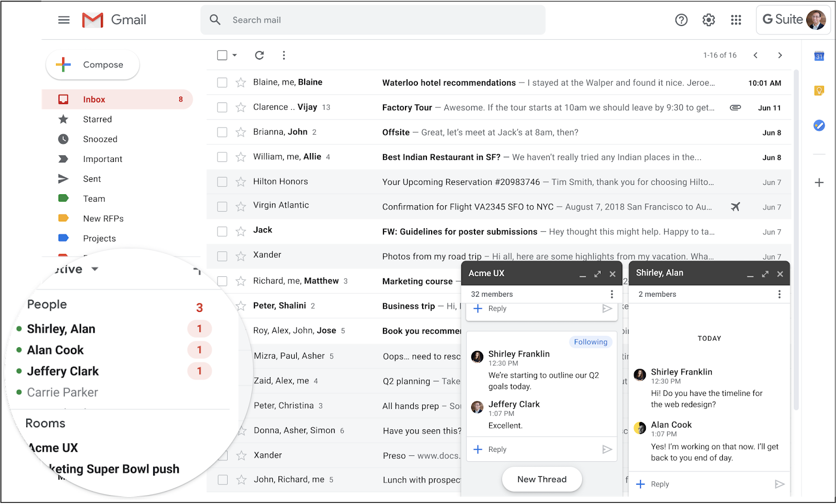This screenshot has height=504, width=836.
Task: Click the select-all checkbox above the email list
Action: (222, 55)
